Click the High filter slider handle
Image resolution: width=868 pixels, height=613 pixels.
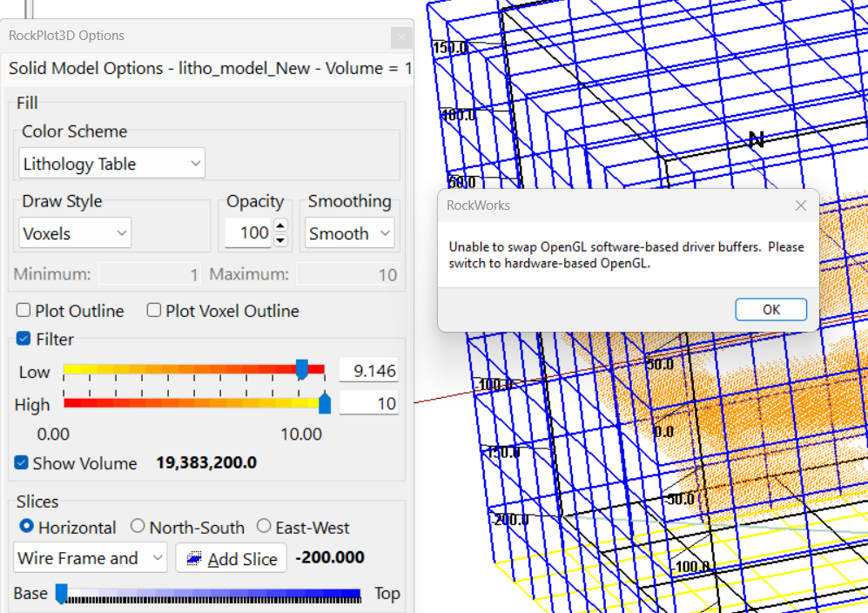[x=325, y=403]
